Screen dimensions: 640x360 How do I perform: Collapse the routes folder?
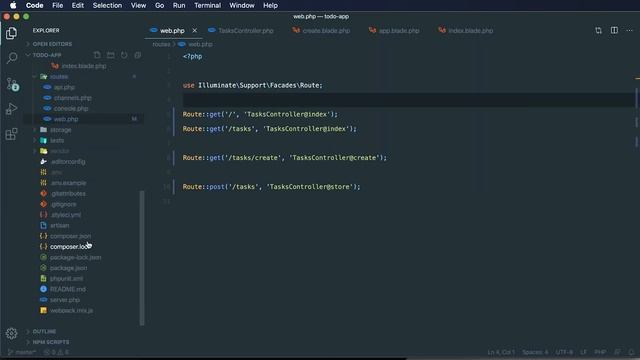pos(59,76)
